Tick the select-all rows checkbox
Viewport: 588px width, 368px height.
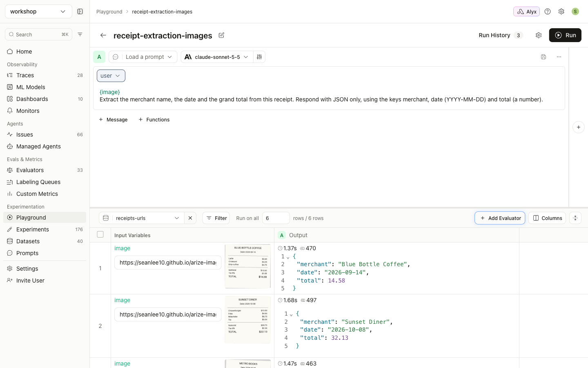[x=100, y=234]
